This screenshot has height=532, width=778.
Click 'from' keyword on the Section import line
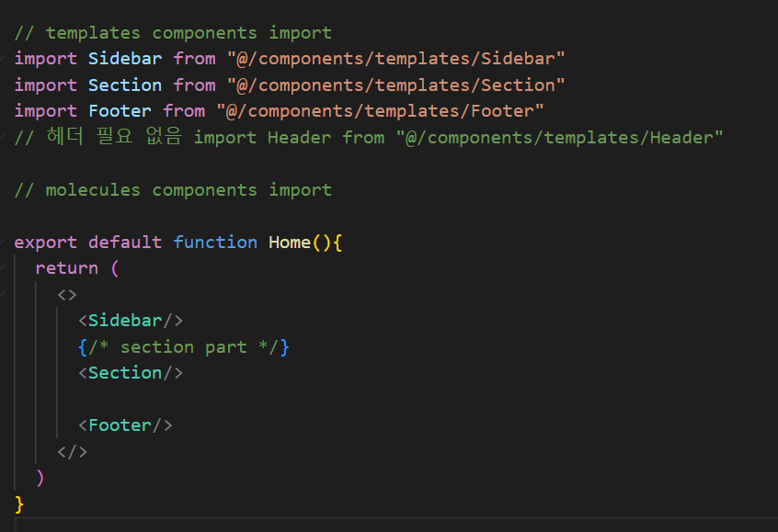195,85
